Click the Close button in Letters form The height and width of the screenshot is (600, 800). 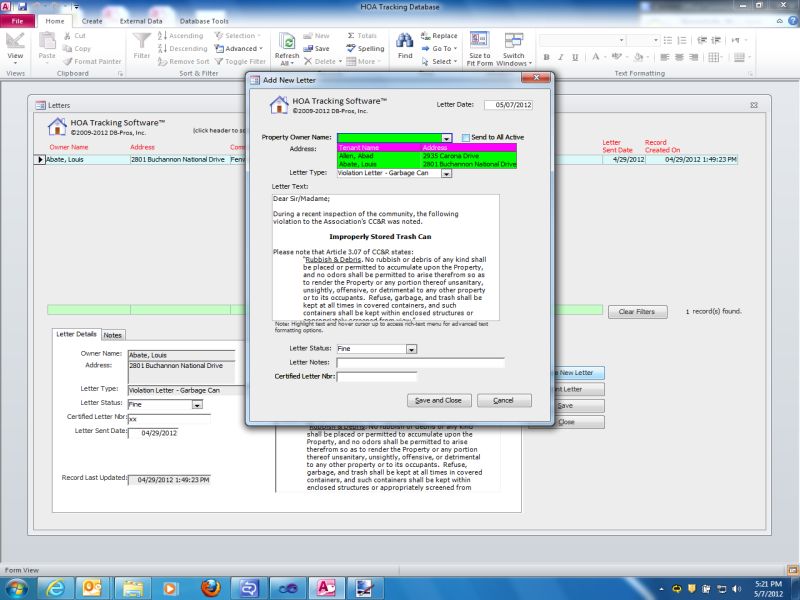579,422
